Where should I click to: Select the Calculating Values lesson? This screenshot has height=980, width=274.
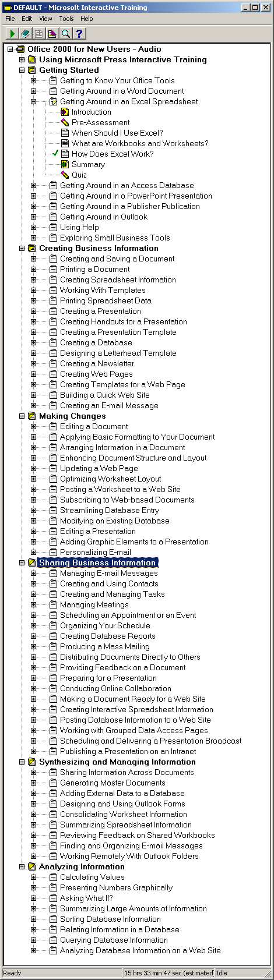(92, 877)
